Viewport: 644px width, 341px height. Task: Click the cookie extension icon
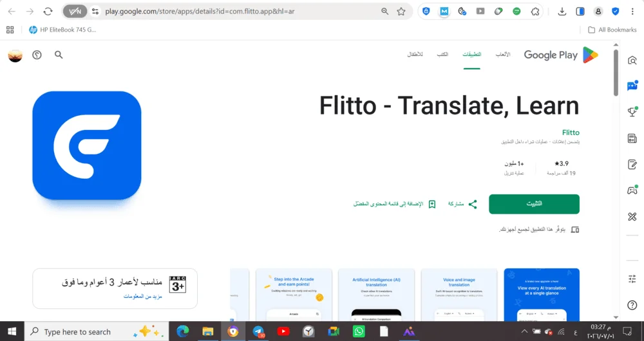462,12
